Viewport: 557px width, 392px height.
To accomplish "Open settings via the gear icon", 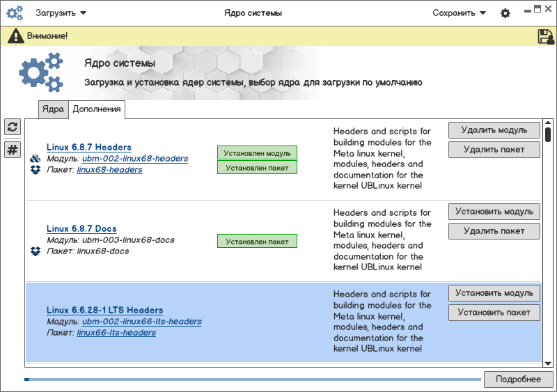I will point(505,13).
